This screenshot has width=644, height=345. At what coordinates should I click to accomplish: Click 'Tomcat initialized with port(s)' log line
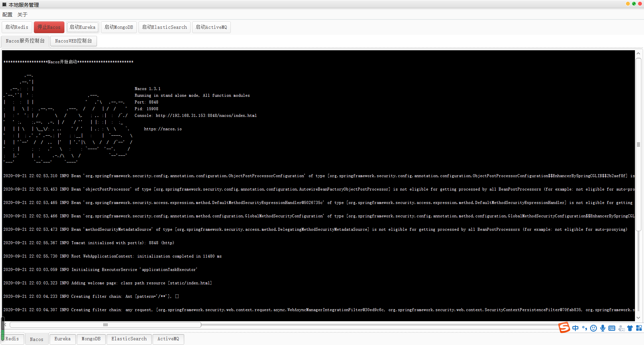click(89, 243)
